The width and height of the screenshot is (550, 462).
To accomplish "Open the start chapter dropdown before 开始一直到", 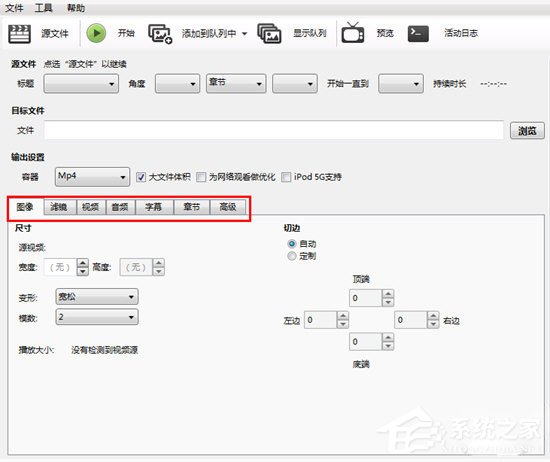I will [x=295, y=83].
